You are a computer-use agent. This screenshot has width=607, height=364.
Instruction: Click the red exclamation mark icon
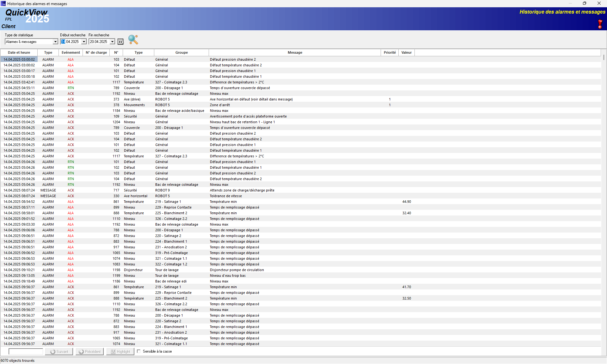(x=600, y=24)
